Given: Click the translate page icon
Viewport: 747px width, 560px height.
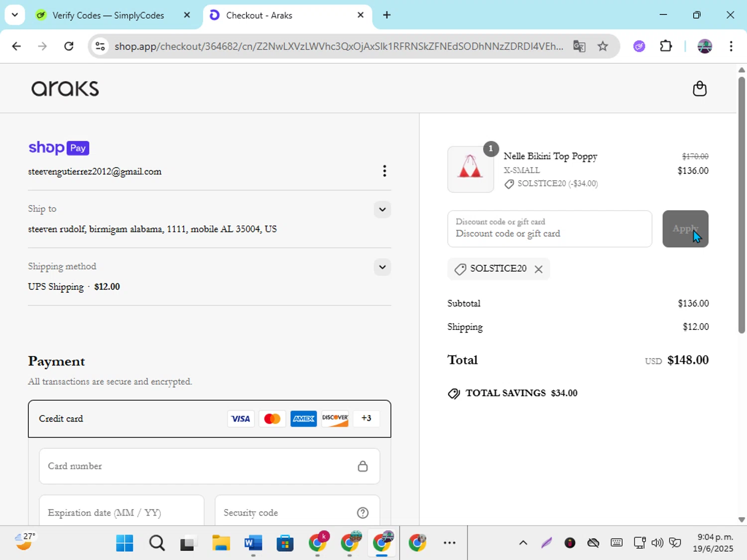Looking at the screenshot, I should (579, 46).
